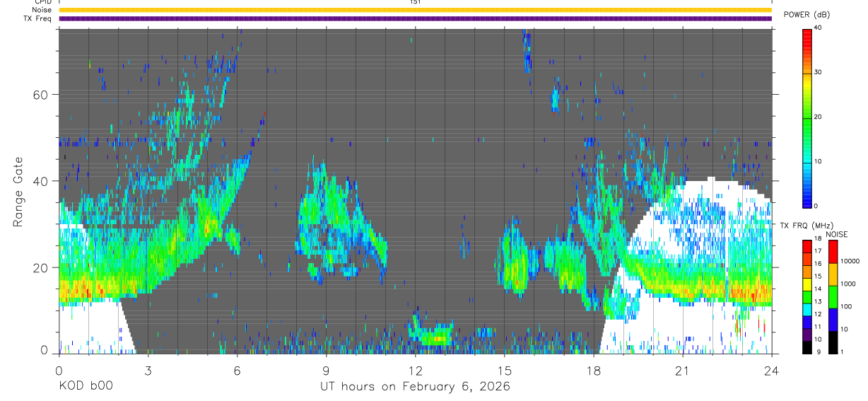The image size is (868, 401).
Task: Click the yellow 14–15 MHz TX FRQ swatch
Action: point(807,284)
